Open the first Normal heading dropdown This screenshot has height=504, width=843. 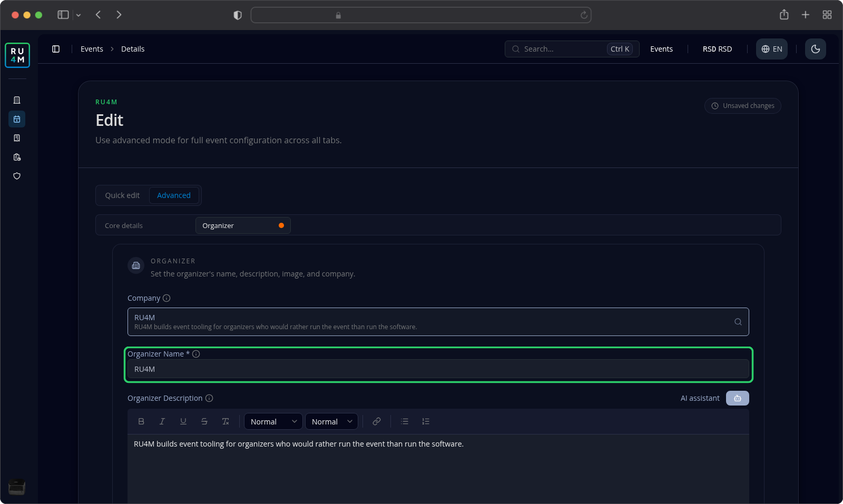[x=273, y=421]
